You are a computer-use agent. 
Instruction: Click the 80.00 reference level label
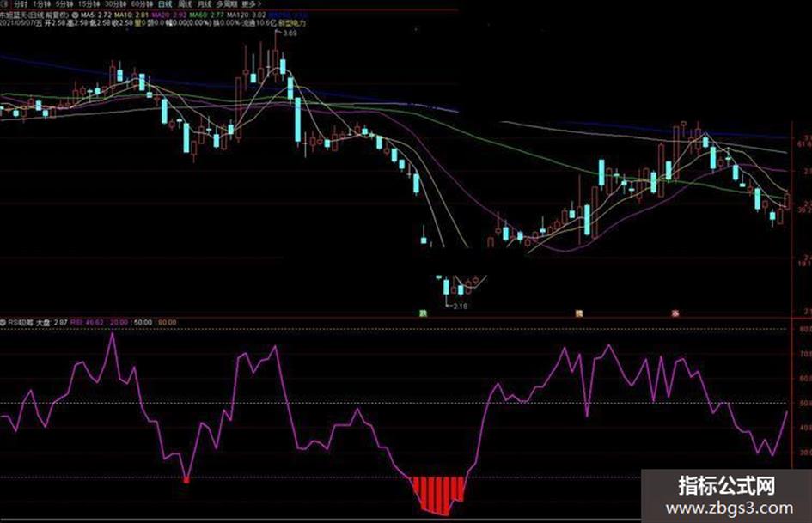coord(168,322)
